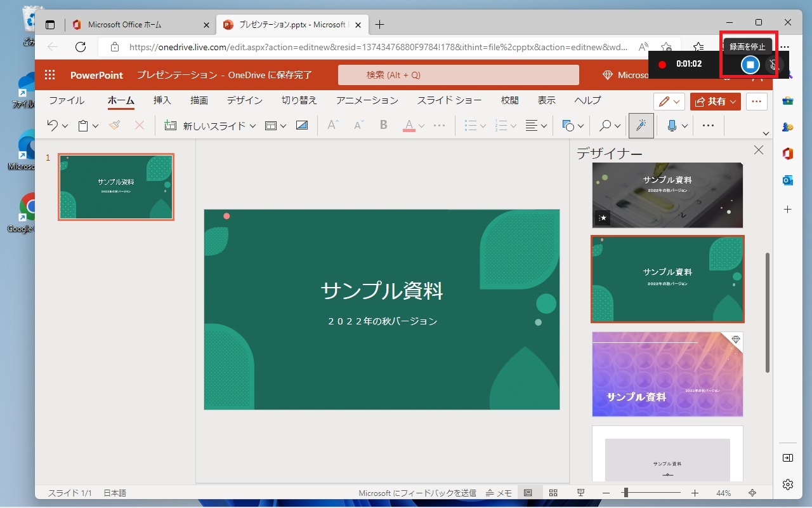
Task: Open Edge sidebar settings gear
Action: 788,485
